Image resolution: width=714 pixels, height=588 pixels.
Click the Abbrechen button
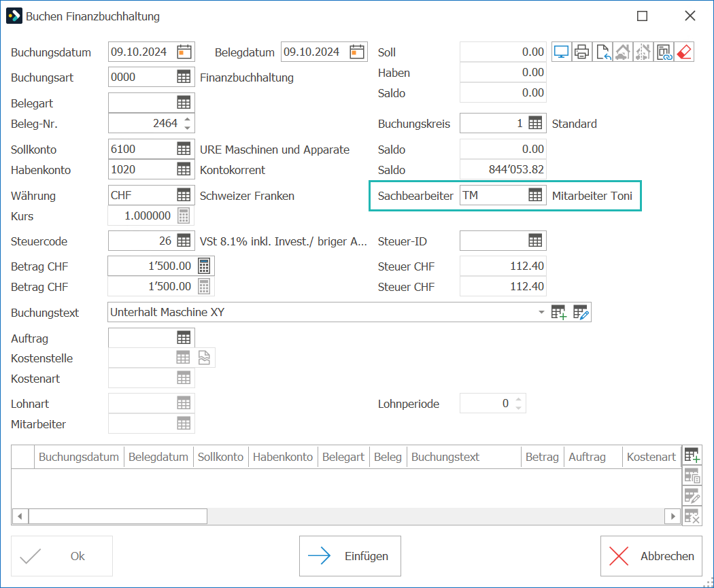pos(651,555)
